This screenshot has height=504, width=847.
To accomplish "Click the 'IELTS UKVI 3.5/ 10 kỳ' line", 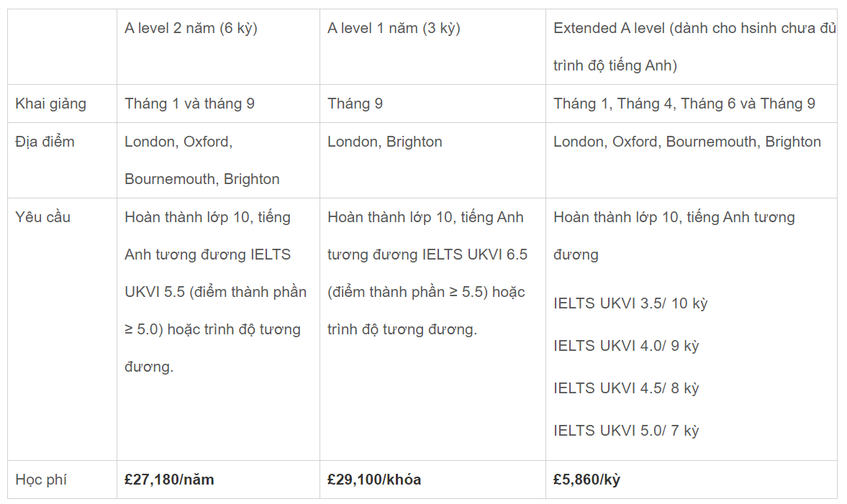I will 630,303.
